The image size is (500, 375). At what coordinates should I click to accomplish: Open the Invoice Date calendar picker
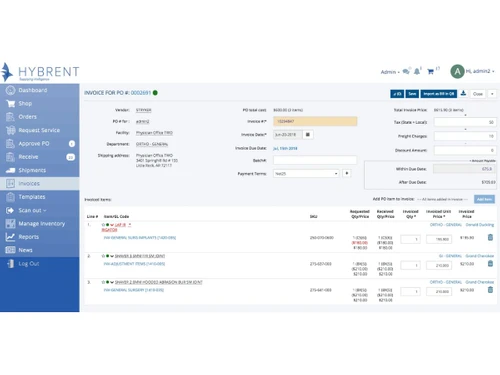coord(308,135)
